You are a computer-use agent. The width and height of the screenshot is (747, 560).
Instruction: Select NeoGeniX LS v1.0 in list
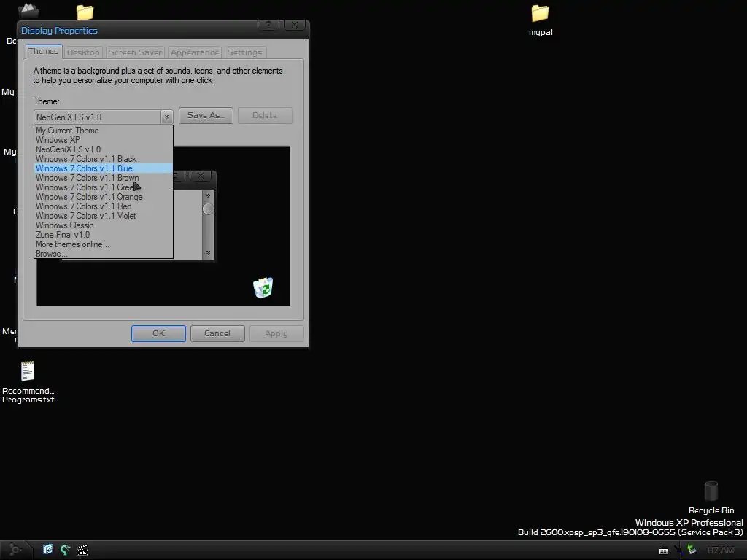point(104,149)
